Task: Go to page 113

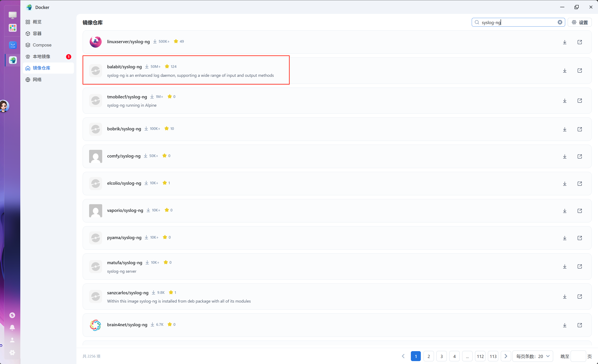Action: coord(493,356)
